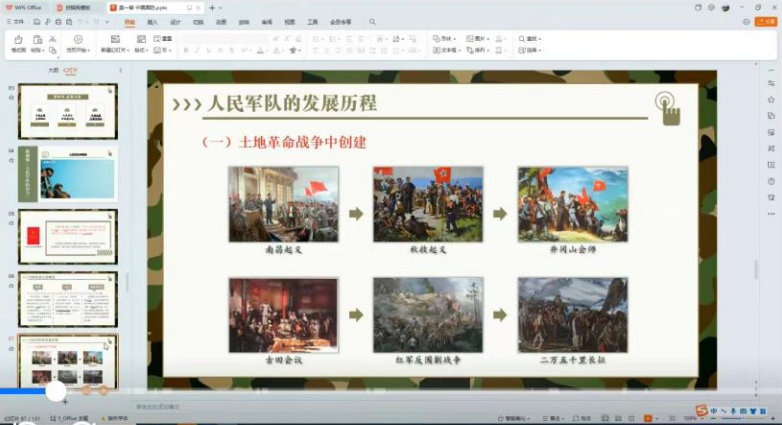Open the select 选择 dropdown
Viewport: 782px width, 425px height.
tap(530, 50)
